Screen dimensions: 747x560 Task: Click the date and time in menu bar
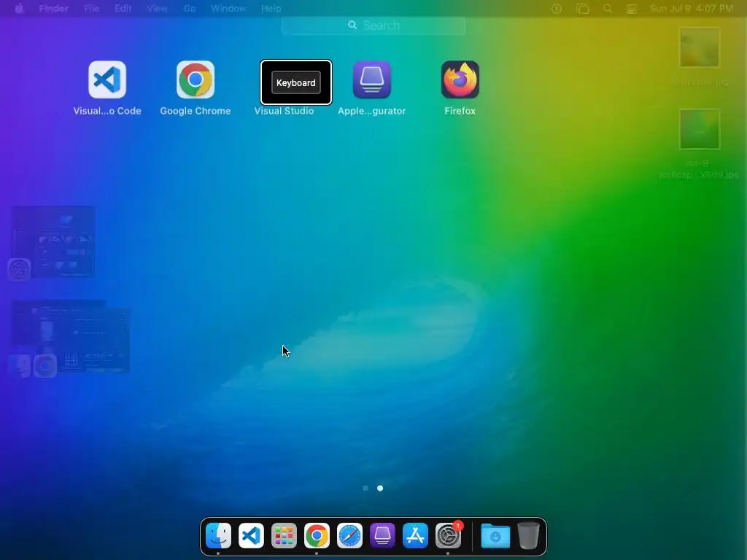[692, 9]
